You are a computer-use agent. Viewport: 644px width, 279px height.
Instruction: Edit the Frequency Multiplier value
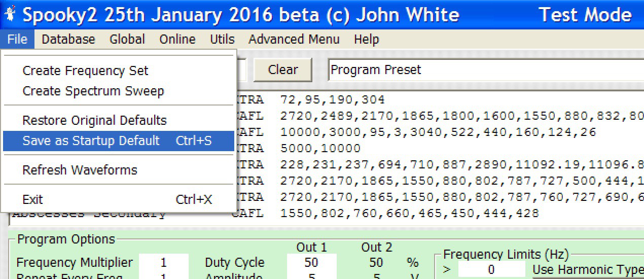pos(163,262)
